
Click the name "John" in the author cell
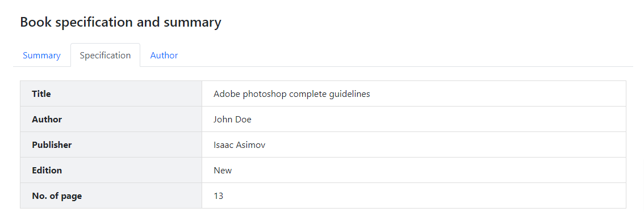point(223,120)
